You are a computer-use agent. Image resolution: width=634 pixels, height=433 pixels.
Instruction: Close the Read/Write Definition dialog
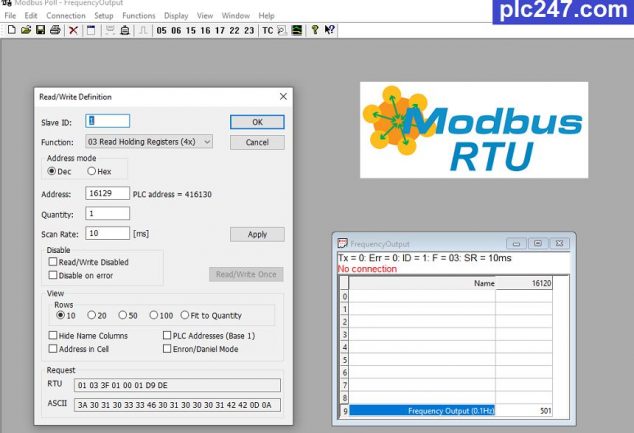[x=283, y=96]
